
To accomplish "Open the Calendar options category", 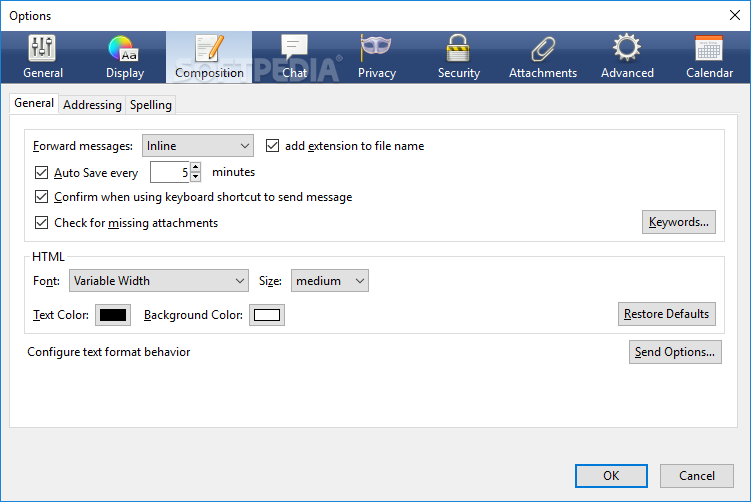I will [709, 57].
